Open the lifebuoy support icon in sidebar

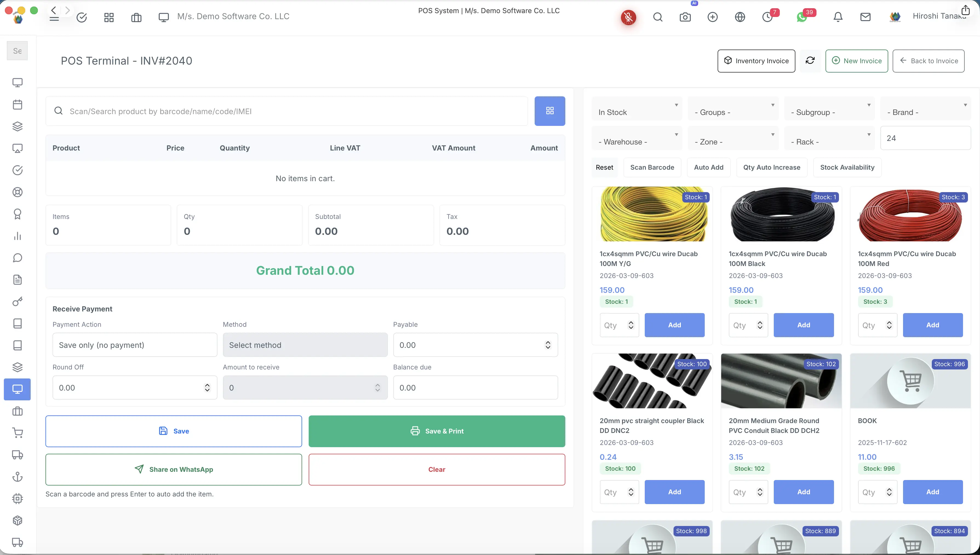click(x=18, y=192)
